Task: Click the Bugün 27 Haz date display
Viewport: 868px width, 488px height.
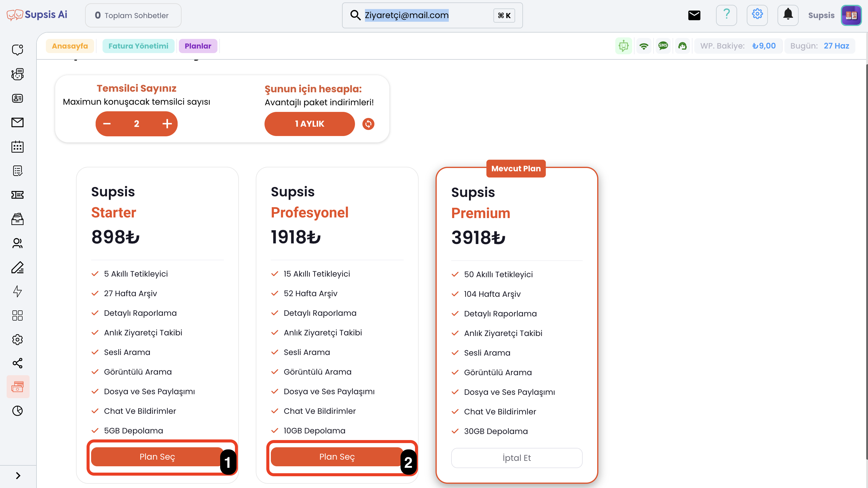Action: pos(819,46)
